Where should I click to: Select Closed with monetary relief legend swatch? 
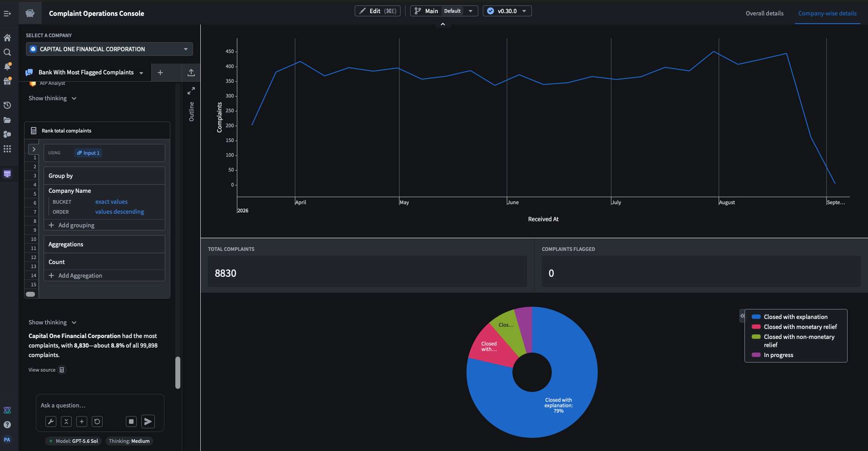pyautogui.click(x=756, y=327)
